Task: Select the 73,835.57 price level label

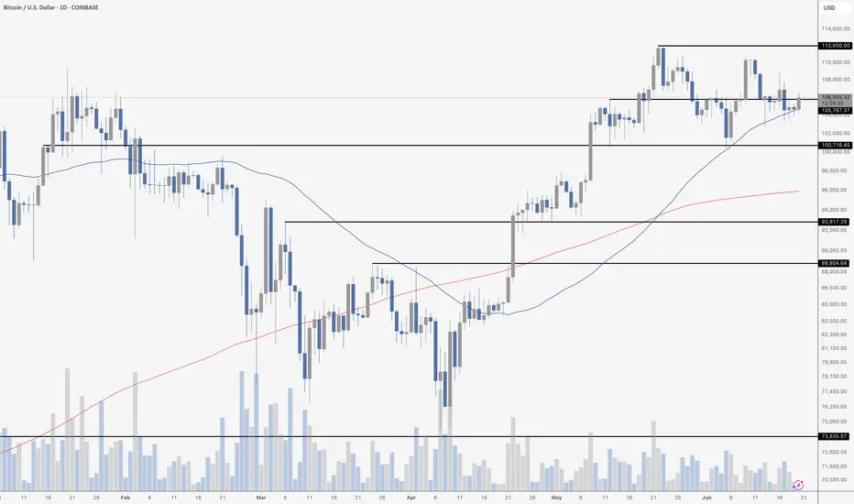Action: point(835,436)
